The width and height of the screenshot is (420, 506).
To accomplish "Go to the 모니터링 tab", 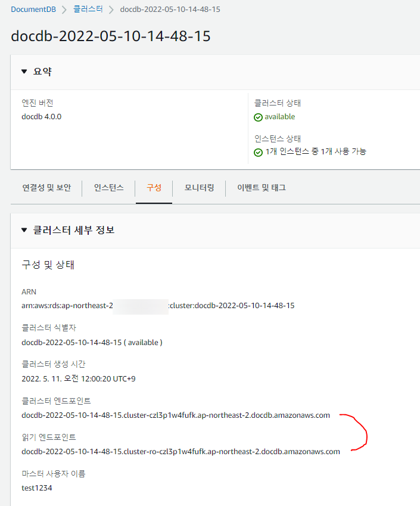I will 199,188.
